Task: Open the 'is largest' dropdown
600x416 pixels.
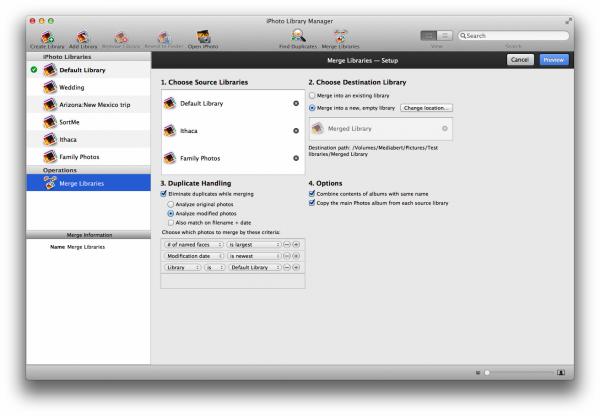Action: [x=254, y=245]
